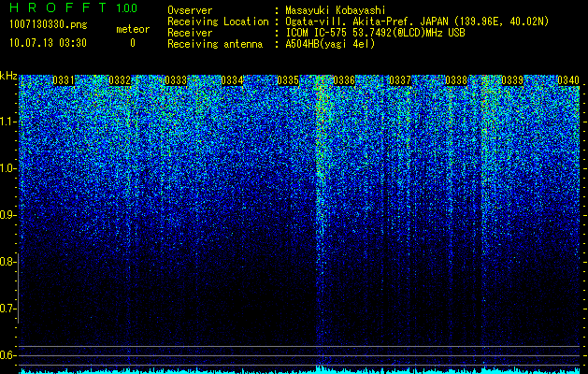Viewport: 588px width, 374px height.
Task: Click the kHz axis unit label
Action: (8, 76)
